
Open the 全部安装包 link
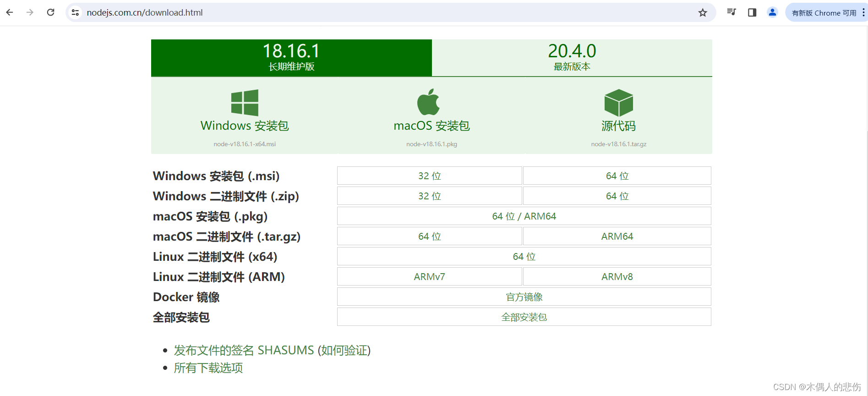click(524, 317)
